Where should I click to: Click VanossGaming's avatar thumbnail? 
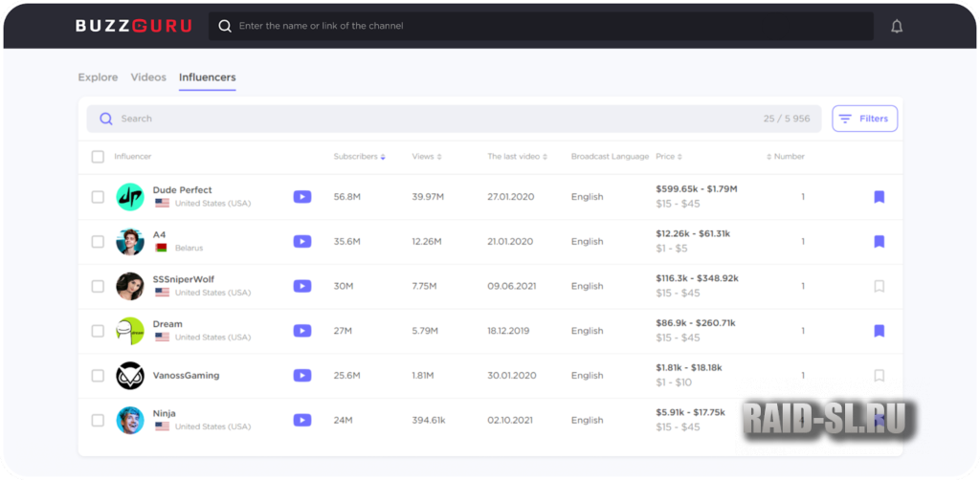click(130, 376)
